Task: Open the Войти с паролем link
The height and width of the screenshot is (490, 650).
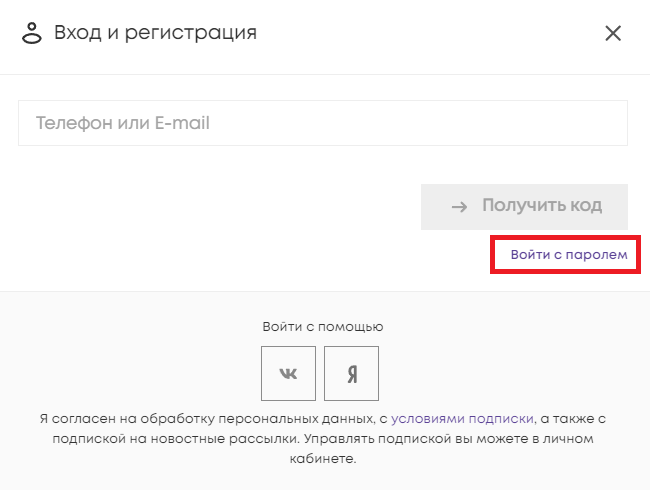Action: (x=568, y=255)
